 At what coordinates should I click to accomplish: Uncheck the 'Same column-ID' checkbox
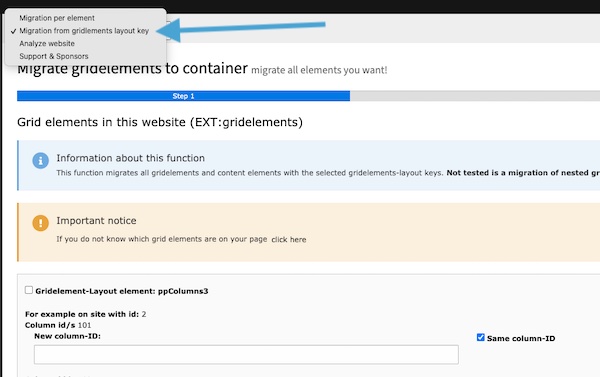[x=481, y=337]
